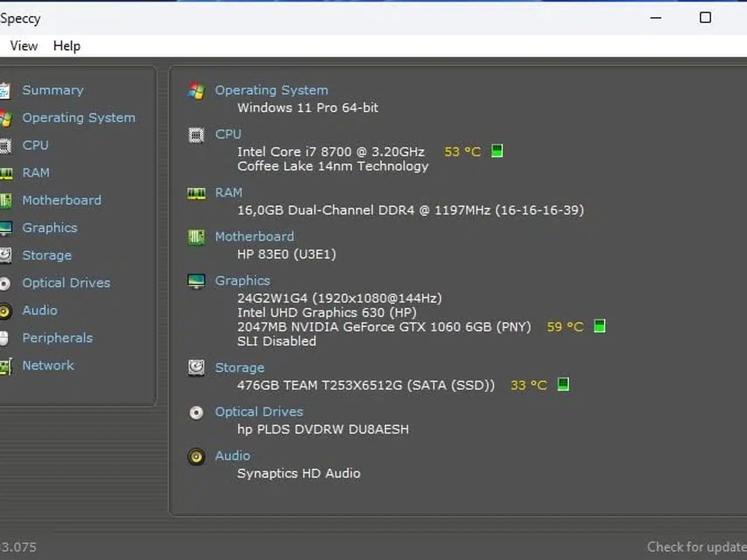
Task: Click 'HP 83E0 (U3E1)' motherboard text
Action: (x=287, y=254)
